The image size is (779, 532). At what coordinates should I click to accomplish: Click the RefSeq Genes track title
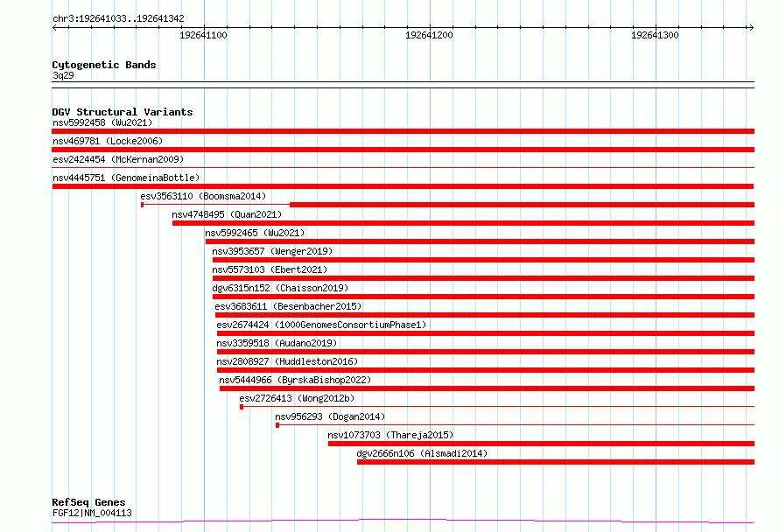click(88, 503)
